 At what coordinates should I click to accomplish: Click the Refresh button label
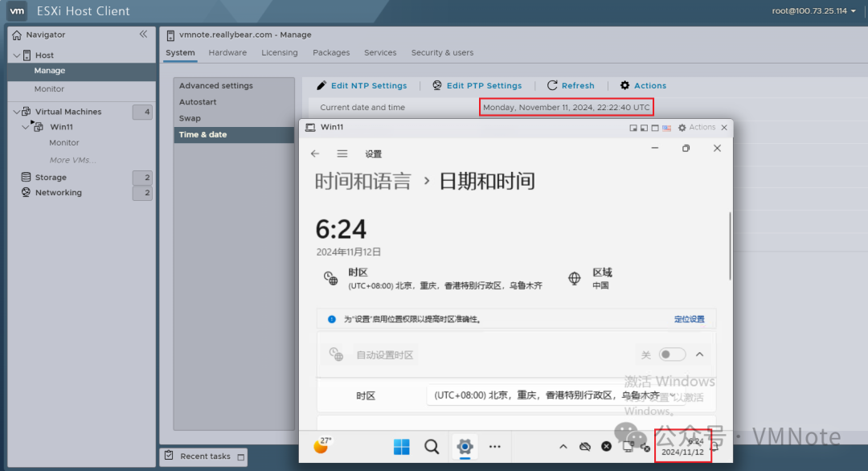[578, 86]
